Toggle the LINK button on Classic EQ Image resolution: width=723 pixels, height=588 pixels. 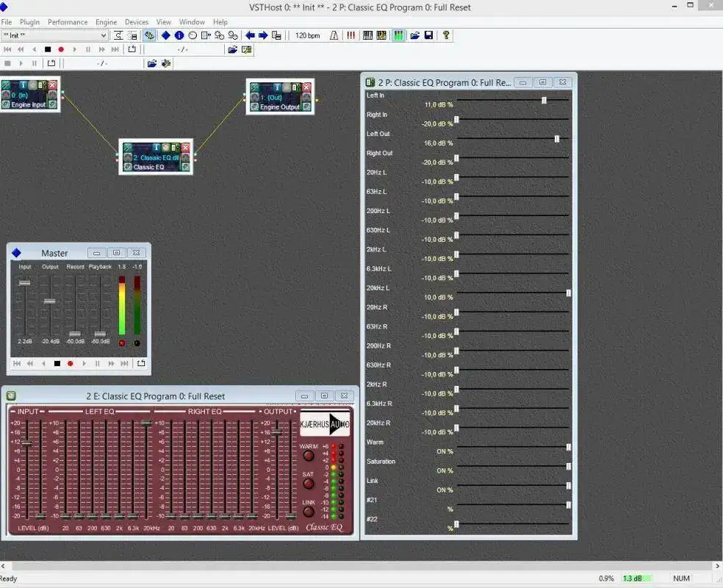[309, 512]
